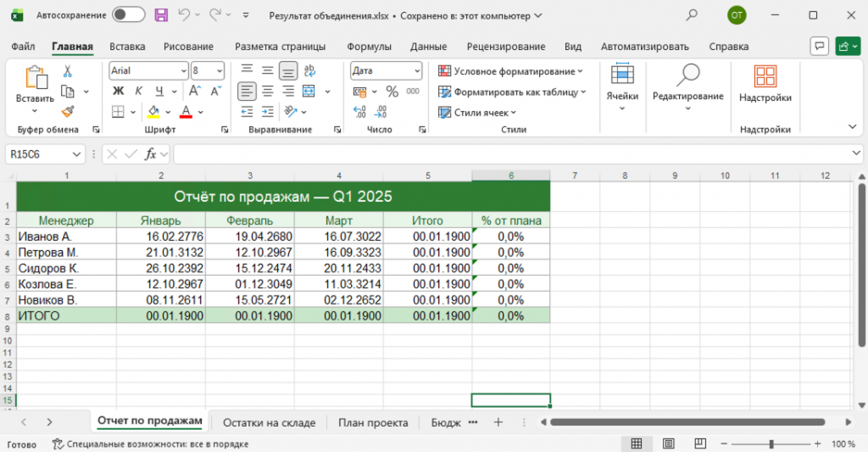Switch to the Вставка tab

coord(127,47)
